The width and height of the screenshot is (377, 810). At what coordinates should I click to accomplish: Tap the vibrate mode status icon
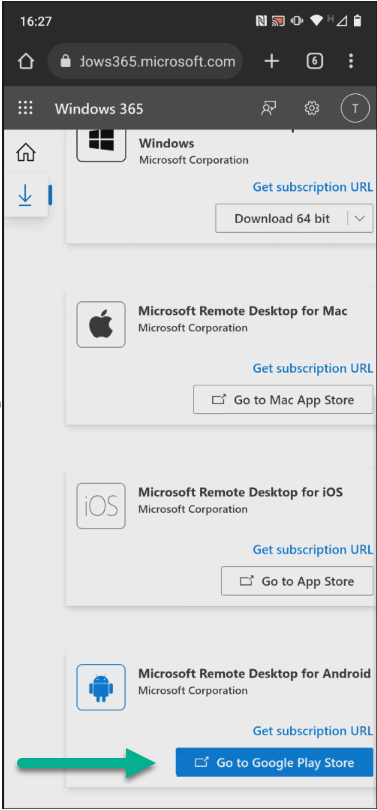pos(297,21)
